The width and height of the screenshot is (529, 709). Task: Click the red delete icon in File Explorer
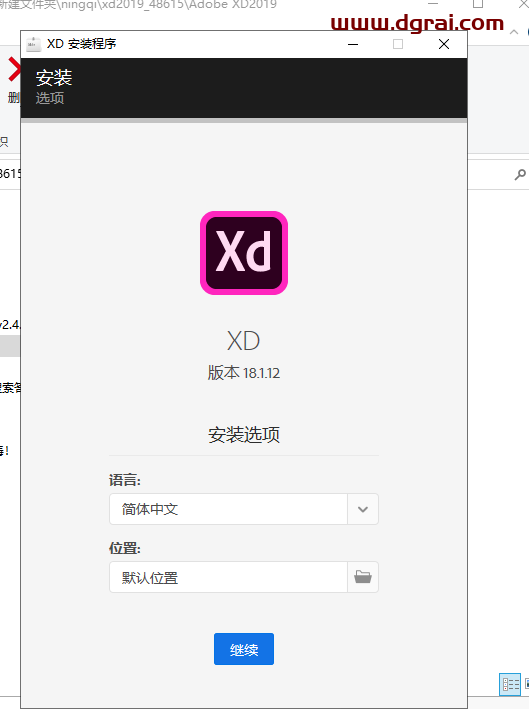tap(14, 70)
